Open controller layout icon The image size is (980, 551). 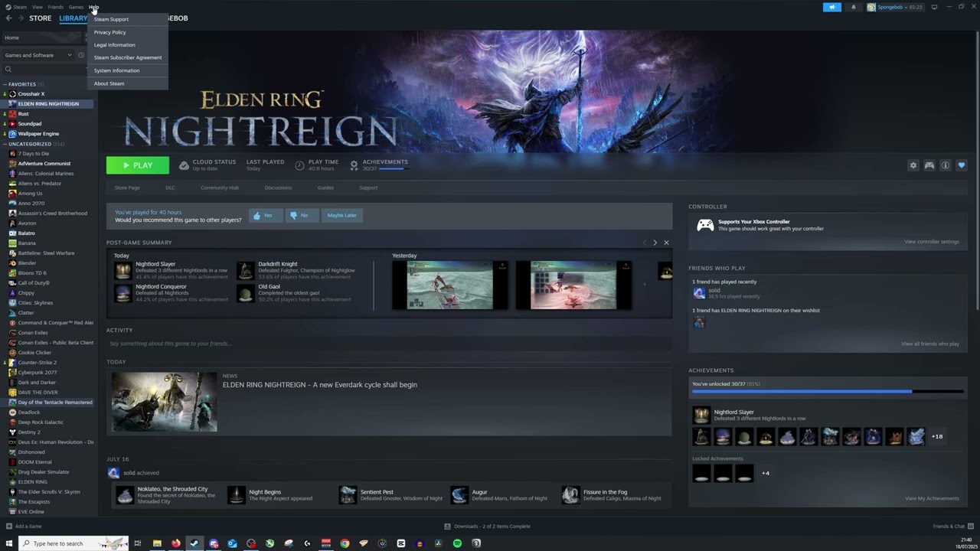pos(929,165)
